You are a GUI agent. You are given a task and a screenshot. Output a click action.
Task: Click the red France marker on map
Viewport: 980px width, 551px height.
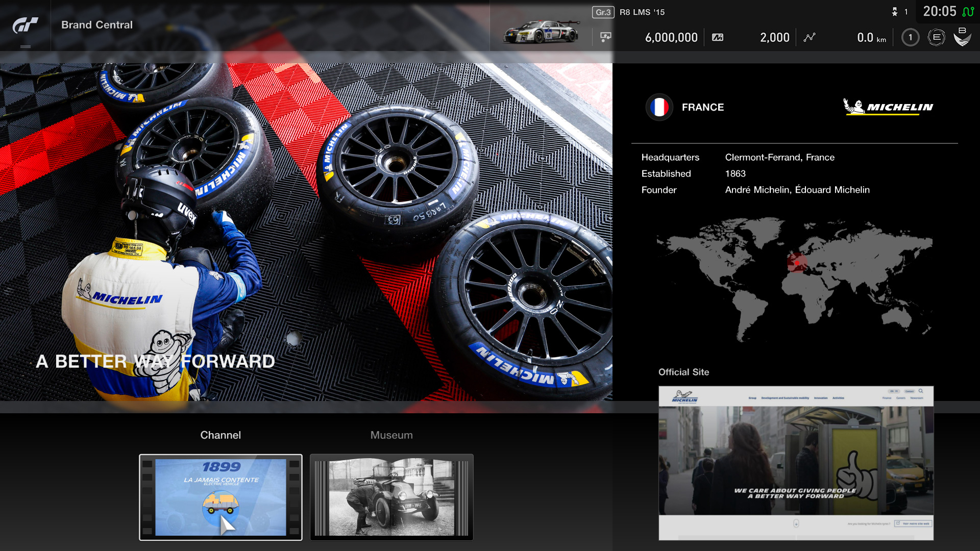(797, 263)
